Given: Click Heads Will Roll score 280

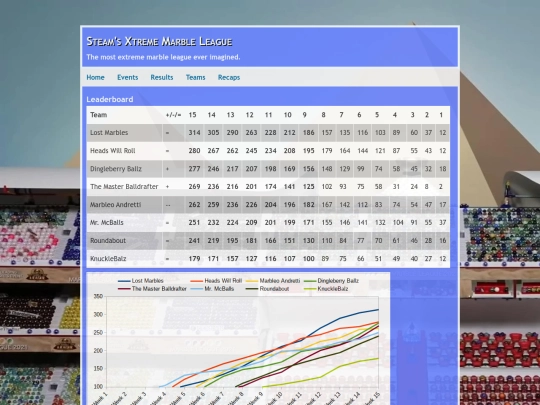Looking at the screenshot, I should pyautogui.click(x=194, y=151).
